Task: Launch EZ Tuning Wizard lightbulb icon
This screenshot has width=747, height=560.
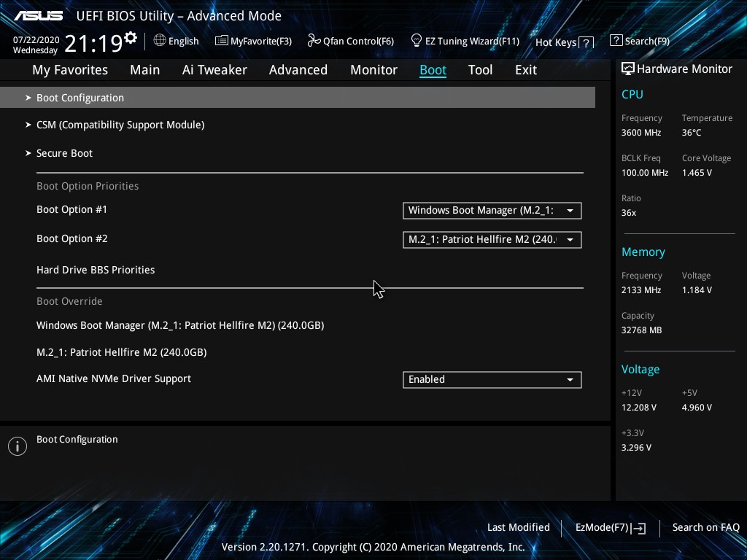Action: tap(417, 40)
